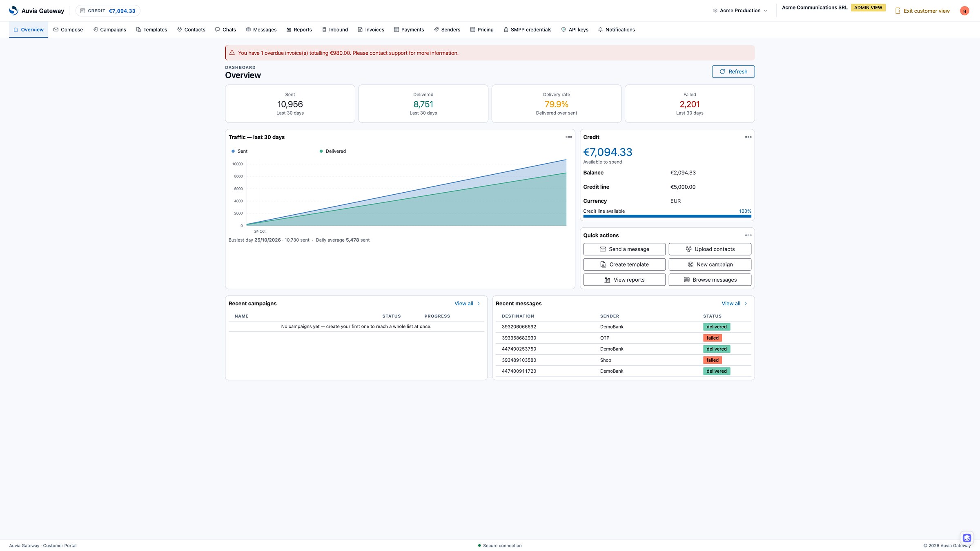The image size is (980, 551).
Task: Click the credit card icon in the header credit pill
Action: (82, 11)
